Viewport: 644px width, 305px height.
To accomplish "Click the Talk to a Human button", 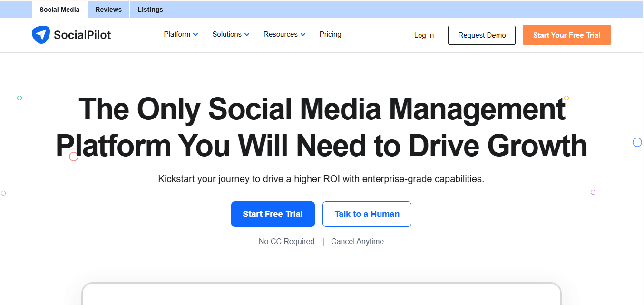I will pos(367,214).
